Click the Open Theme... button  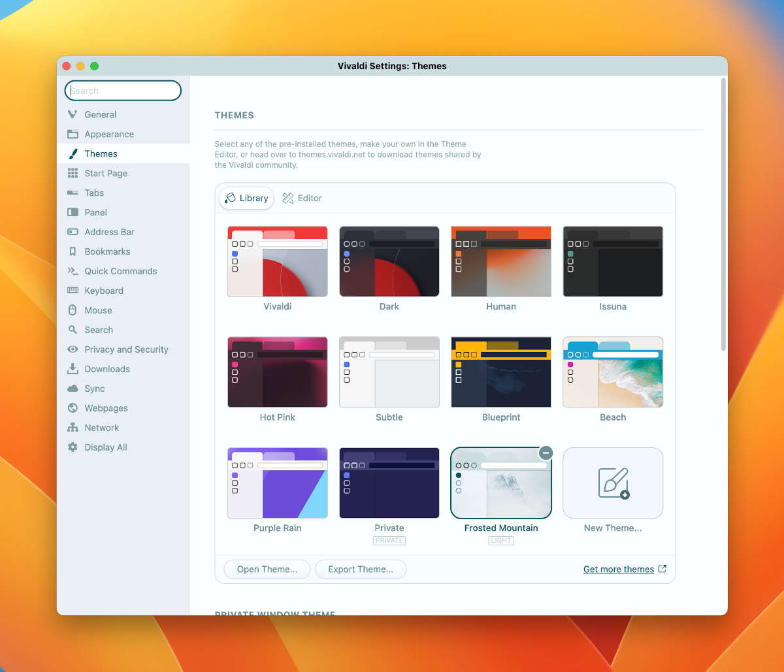coord(267,569)
